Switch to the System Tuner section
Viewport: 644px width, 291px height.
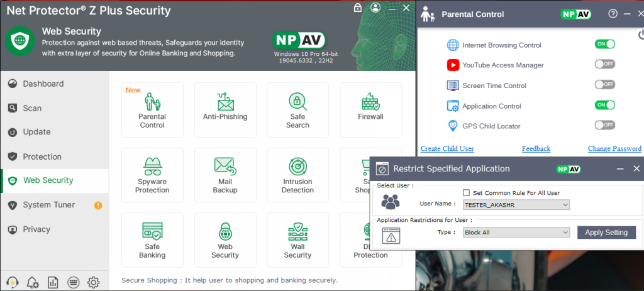pos(48,205)
